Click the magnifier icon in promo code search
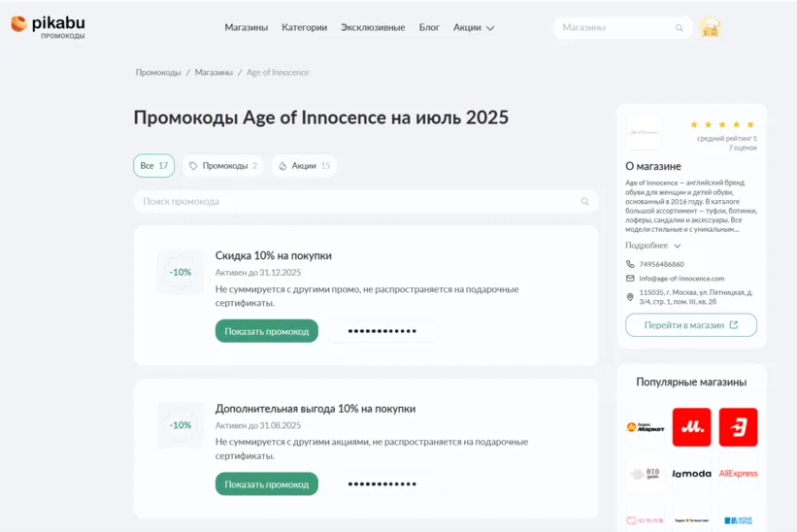This screenshot has height=532, width=797. coord(584,202)
